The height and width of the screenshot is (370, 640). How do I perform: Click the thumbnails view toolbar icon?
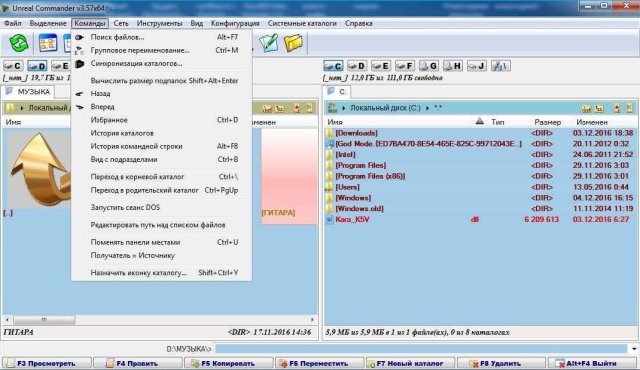coord(48,43)
